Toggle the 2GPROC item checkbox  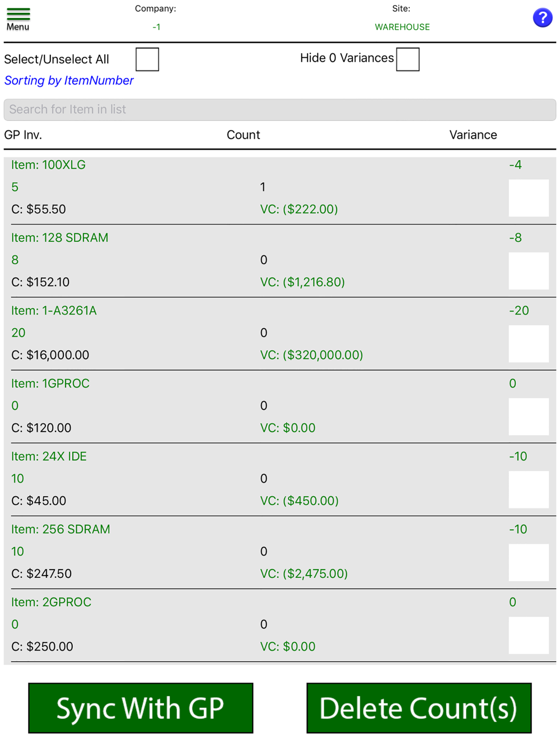(x=528, y=635)
